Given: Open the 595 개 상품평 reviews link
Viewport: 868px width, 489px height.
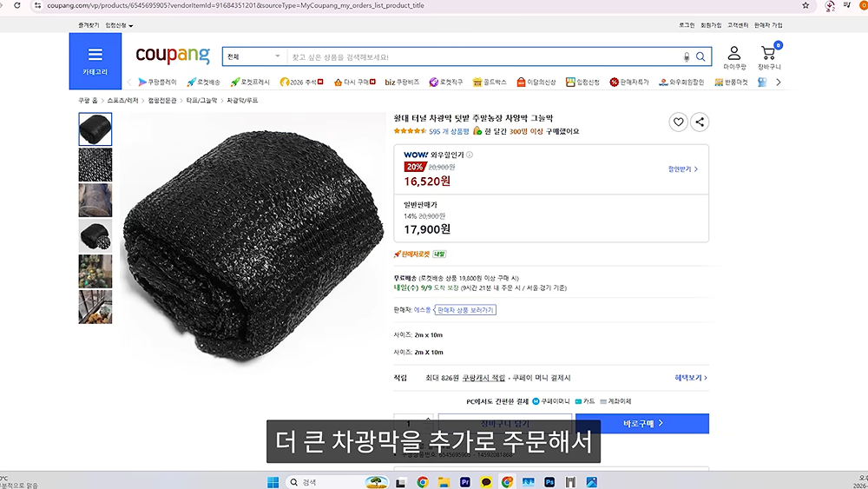Looking at the screenshot, I should 449,132.
